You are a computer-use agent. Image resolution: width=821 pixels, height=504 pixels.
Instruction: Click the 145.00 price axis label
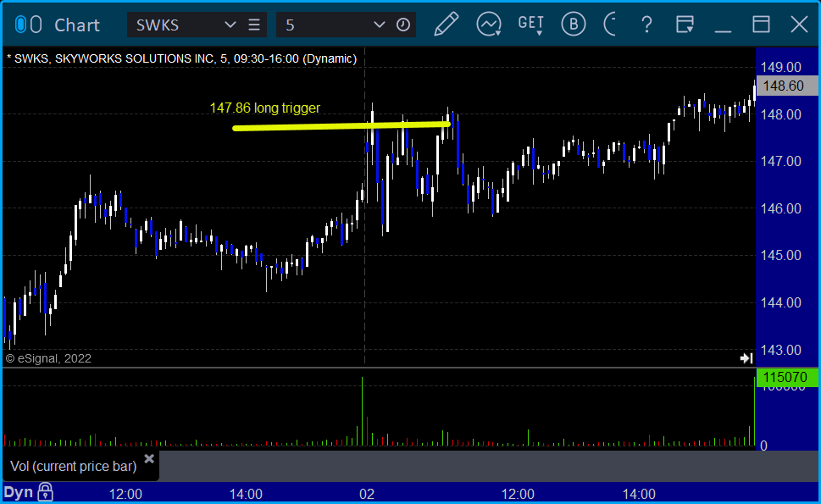(x=780, y=256)
